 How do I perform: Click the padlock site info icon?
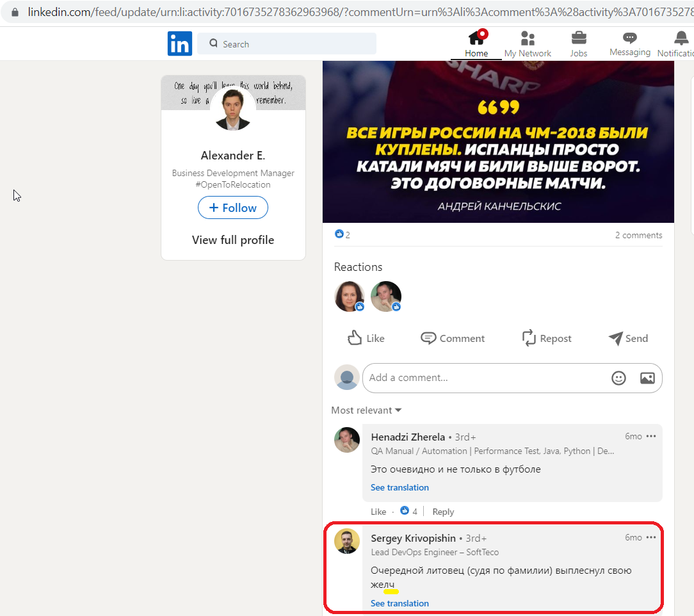pyautogui.click(x=15, y=12)
